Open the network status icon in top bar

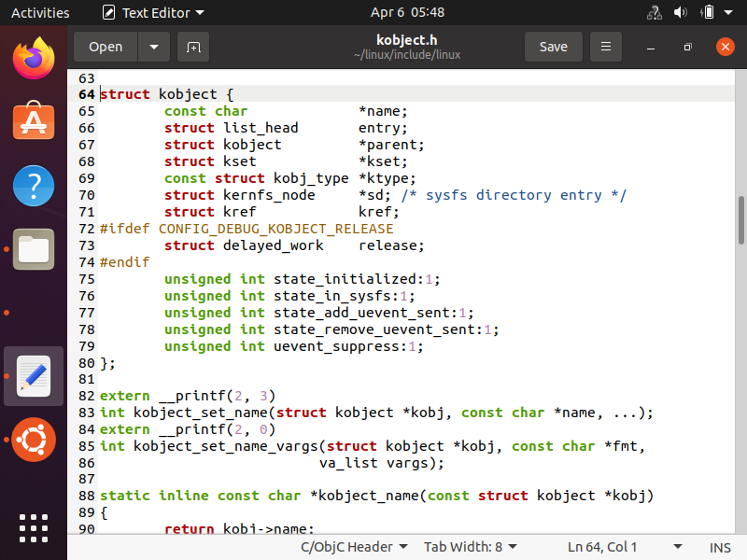[655, 13]
